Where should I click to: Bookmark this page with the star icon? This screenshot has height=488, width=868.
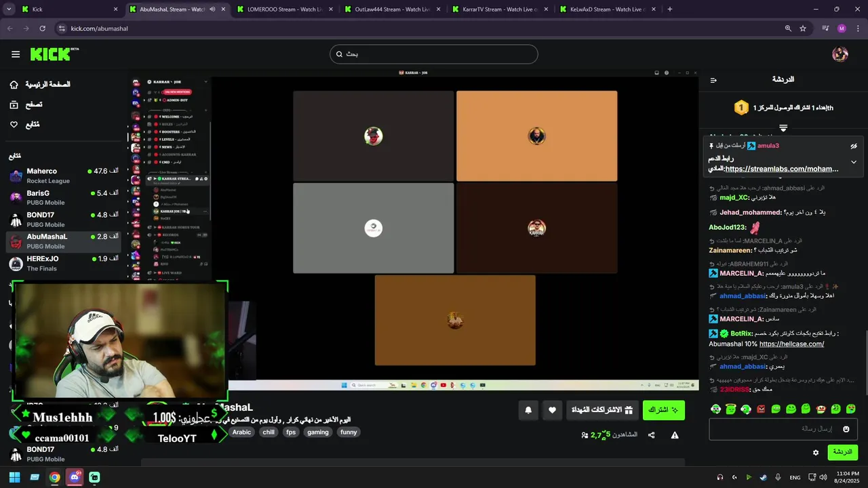[x=803, y=28]
